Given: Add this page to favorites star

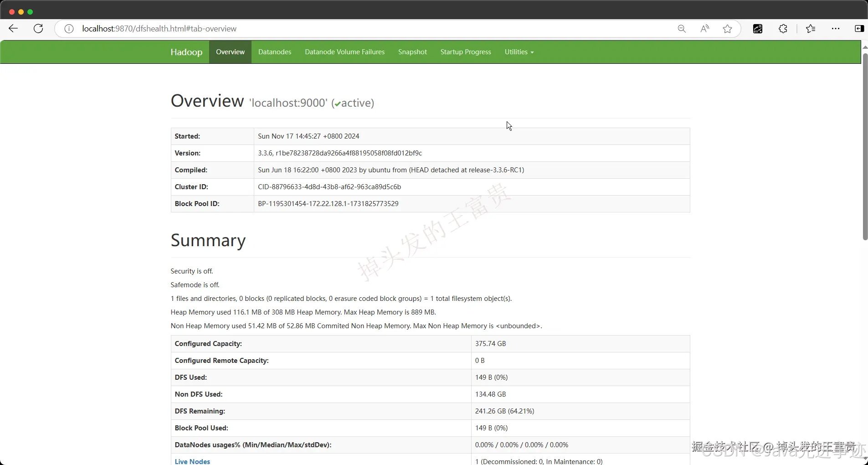Looking at the screenshot, I should click(728, 29).
